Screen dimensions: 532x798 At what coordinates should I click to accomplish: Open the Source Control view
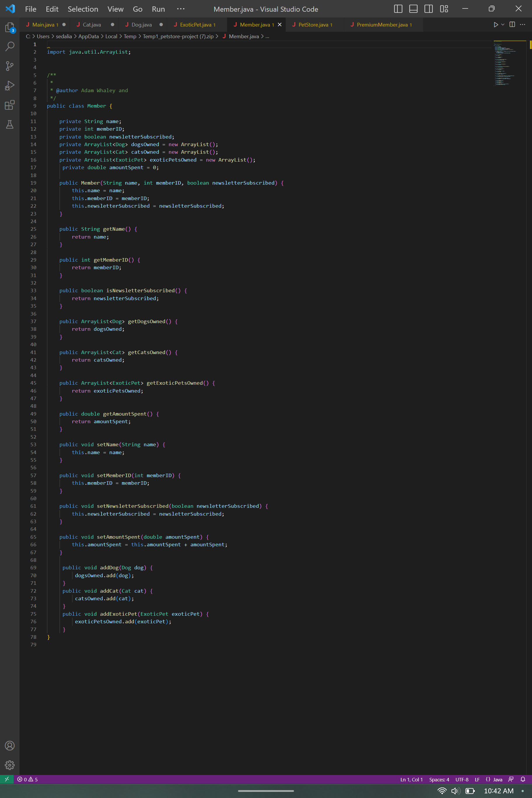click(10, 66)
